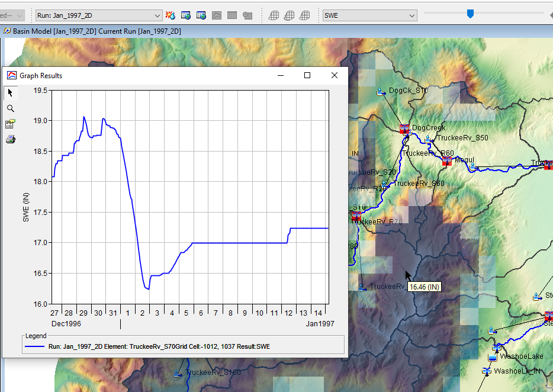Click the grayed summary table toolbar icon
553x392 pixels.
(x=232, y=15)
